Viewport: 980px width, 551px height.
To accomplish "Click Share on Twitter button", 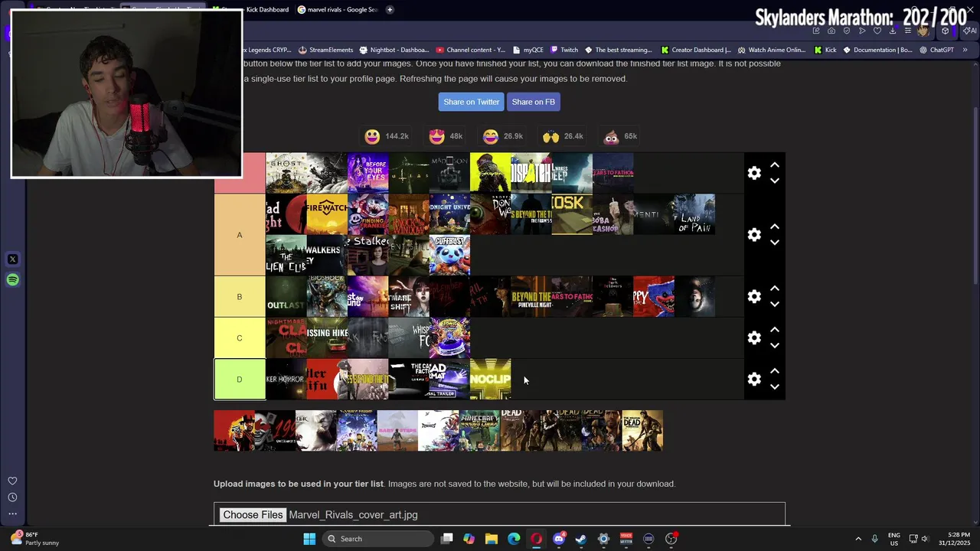I will (472, 102).
